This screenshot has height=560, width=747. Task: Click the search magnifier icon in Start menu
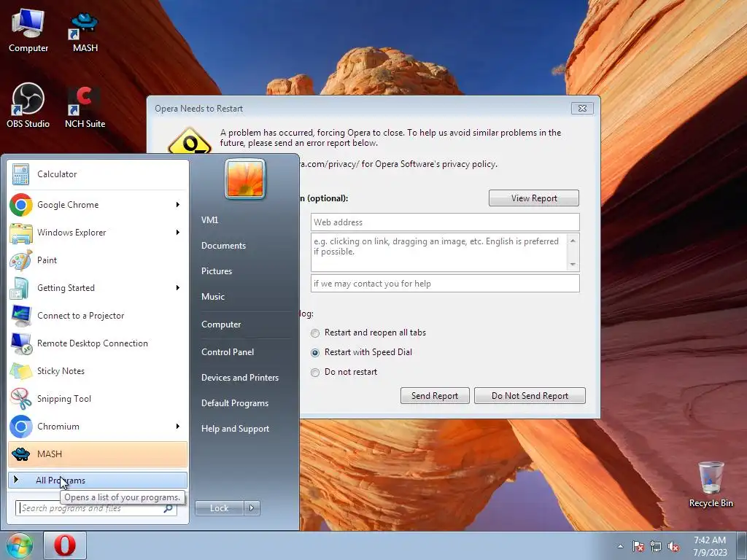pos(168,508)
